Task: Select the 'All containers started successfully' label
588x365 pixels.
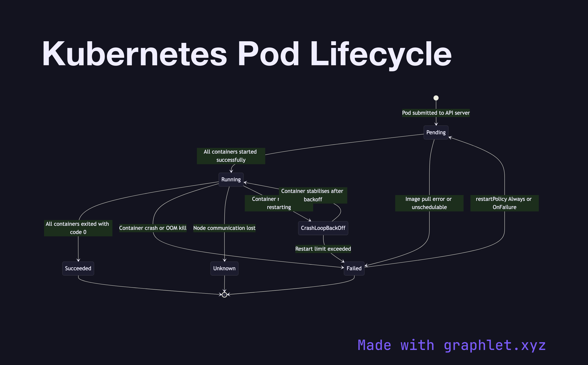Action: click(231, 156)
